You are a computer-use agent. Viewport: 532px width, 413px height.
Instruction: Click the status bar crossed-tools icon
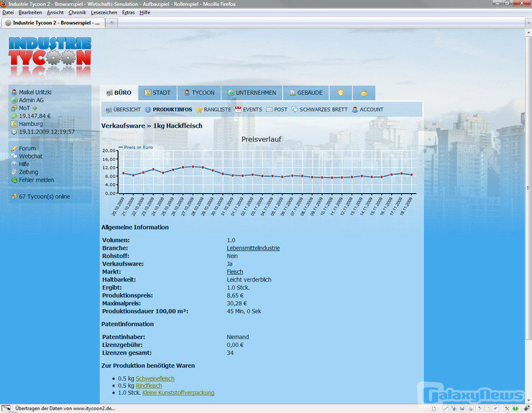[x=507, y=409]
